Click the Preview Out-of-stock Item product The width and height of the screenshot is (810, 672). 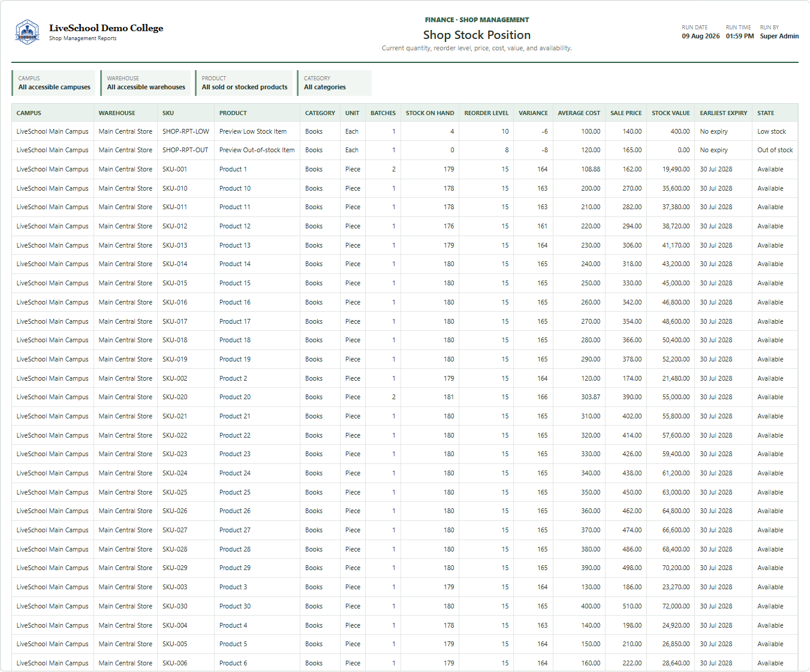pyautogui.click(x=257, y=150)
